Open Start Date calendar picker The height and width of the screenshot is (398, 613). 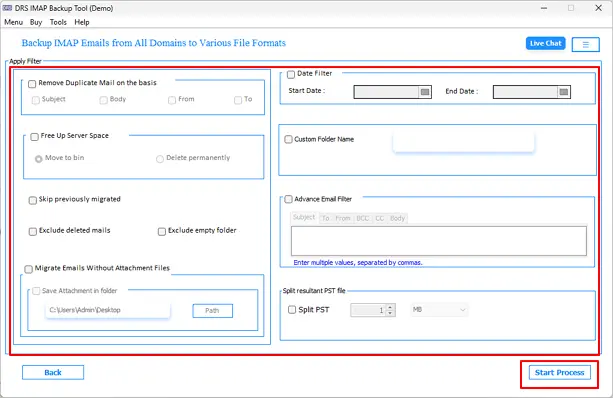[425, 92]
